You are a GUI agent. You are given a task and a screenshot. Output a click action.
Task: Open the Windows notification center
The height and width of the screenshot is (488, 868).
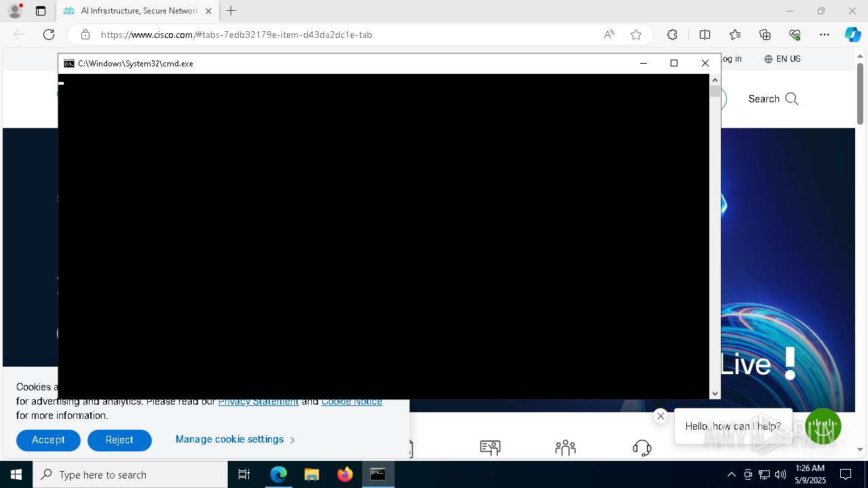tap(846, 474)
